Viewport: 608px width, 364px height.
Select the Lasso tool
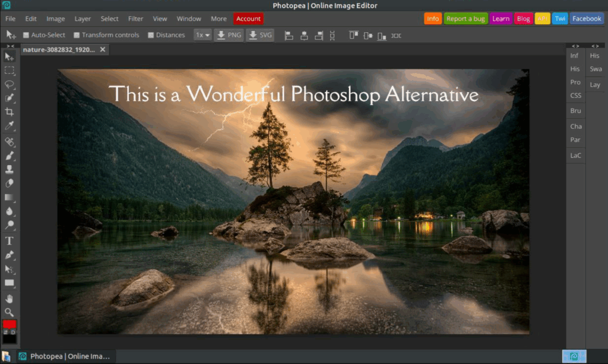[9, 84]
